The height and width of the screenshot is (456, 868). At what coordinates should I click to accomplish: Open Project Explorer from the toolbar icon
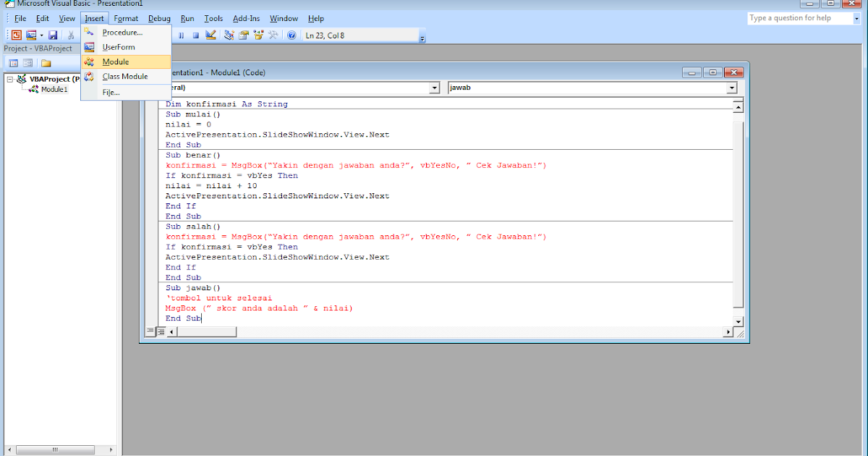pos(229,35)
